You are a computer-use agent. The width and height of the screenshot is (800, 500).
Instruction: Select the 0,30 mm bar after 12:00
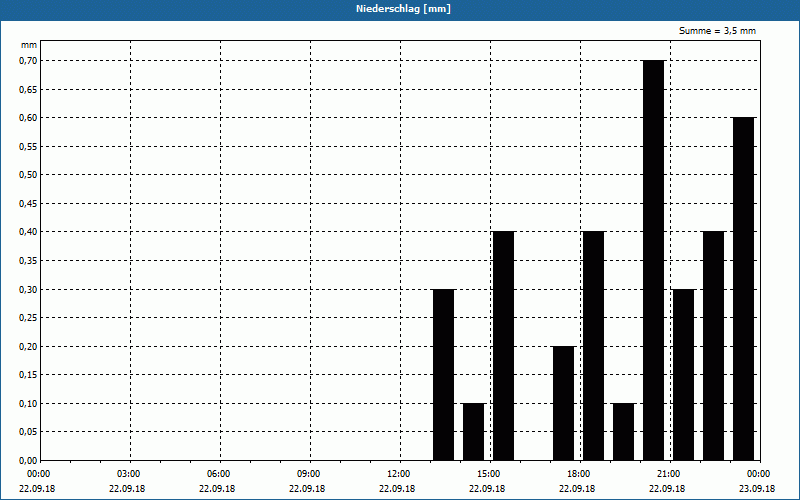[443, 374]
